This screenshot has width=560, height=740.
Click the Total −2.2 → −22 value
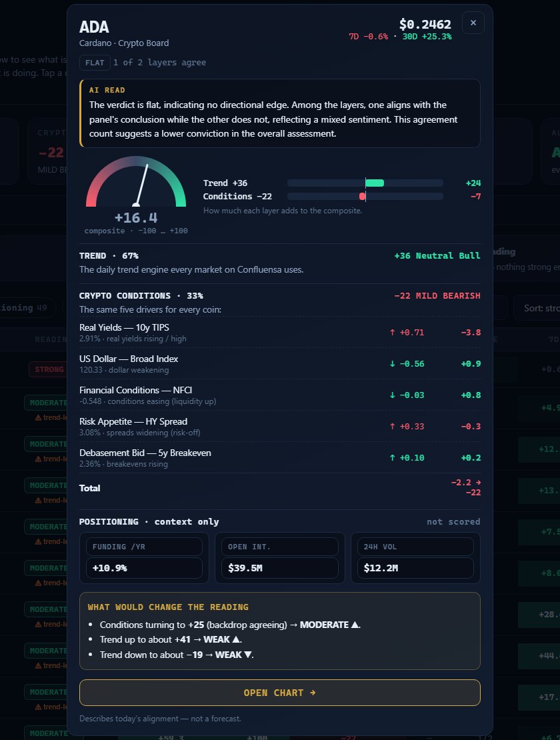[x=466, y=487]
